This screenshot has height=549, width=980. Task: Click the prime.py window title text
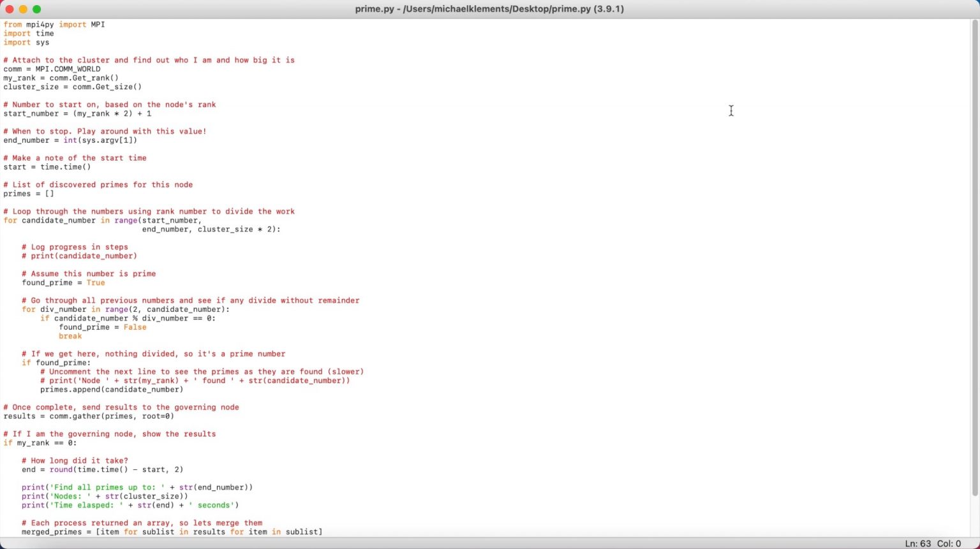pyautogui.click(x=489, y=9)
